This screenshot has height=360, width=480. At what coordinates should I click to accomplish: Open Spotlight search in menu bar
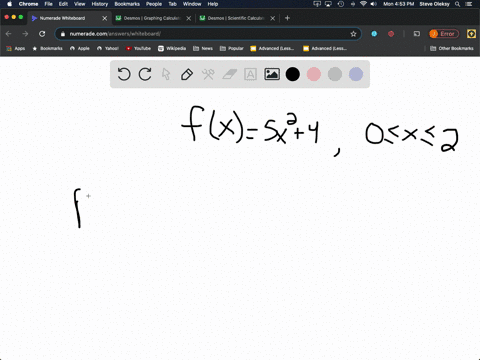pos(458,4)
